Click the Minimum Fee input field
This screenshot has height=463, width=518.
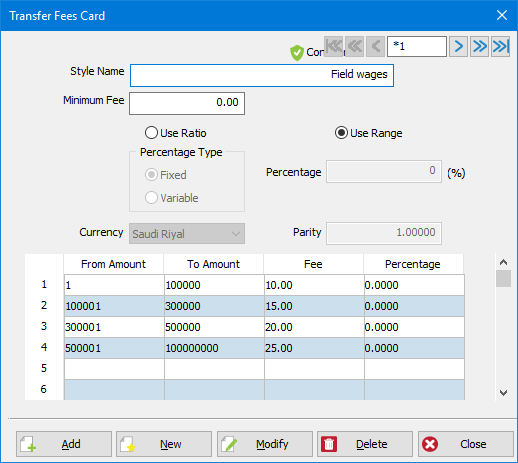(187, 103)
